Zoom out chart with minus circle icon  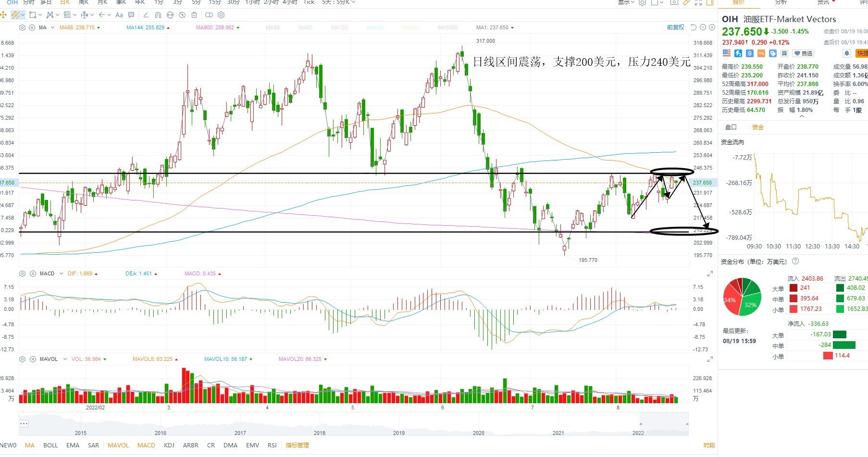click(x=703, y=27)
